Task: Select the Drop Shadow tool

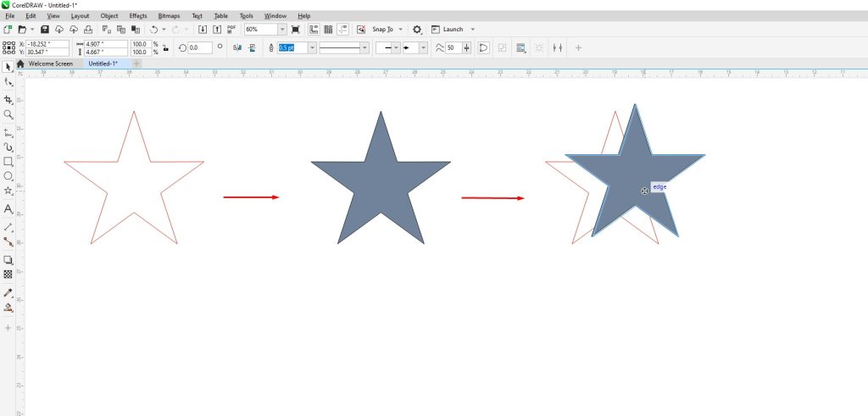Action: click(8, 260)
